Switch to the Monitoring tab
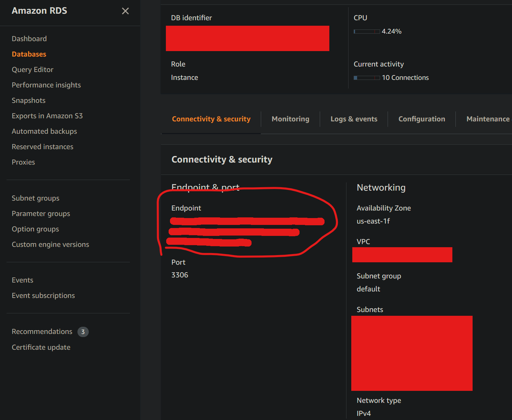The height and width of the screenshot is (420, 512). (x=290, y=119)
